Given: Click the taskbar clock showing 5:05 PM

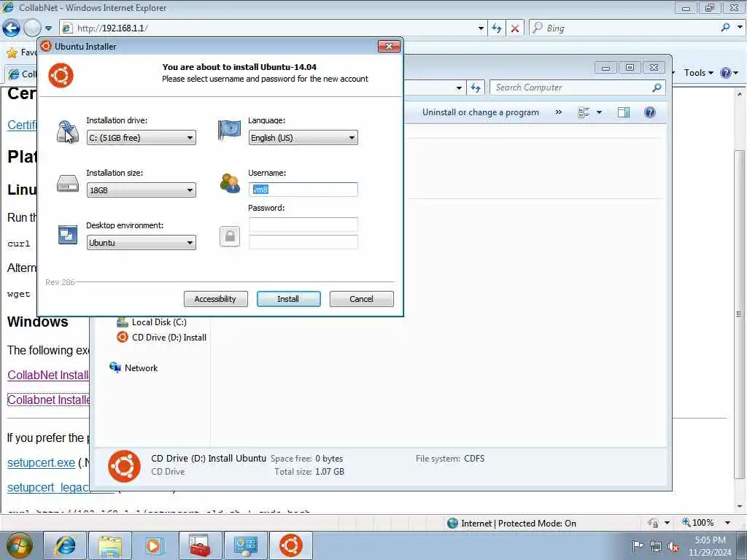Looking at the screenshot, I should click(x=710, y=546).
